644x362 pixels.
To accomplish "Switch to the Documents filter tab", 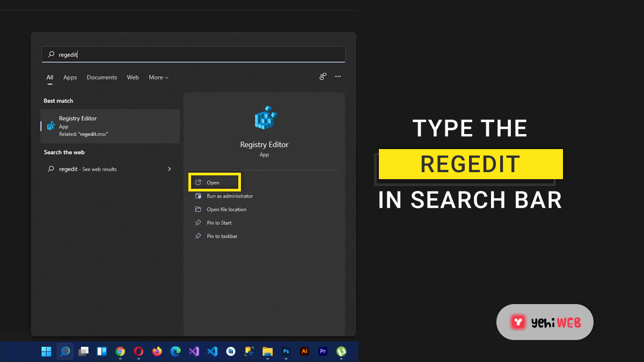I will coord(102,77).
